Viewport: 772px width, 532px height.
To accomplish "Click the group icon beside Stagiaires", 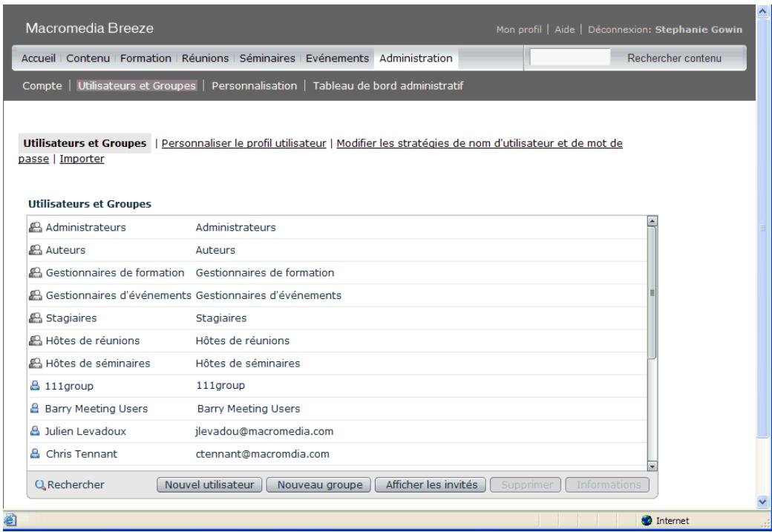I will tap(36, 318).
